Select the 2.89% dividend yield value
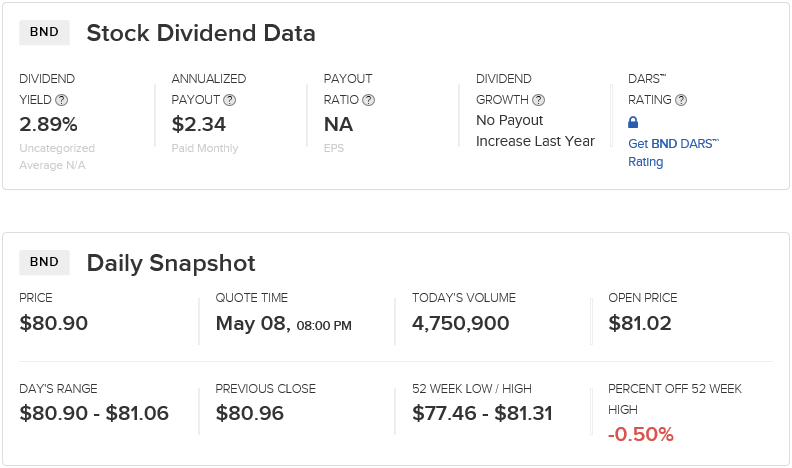This screenshot has height=468, width=792. pyautogui.click(x=48, y=124)
